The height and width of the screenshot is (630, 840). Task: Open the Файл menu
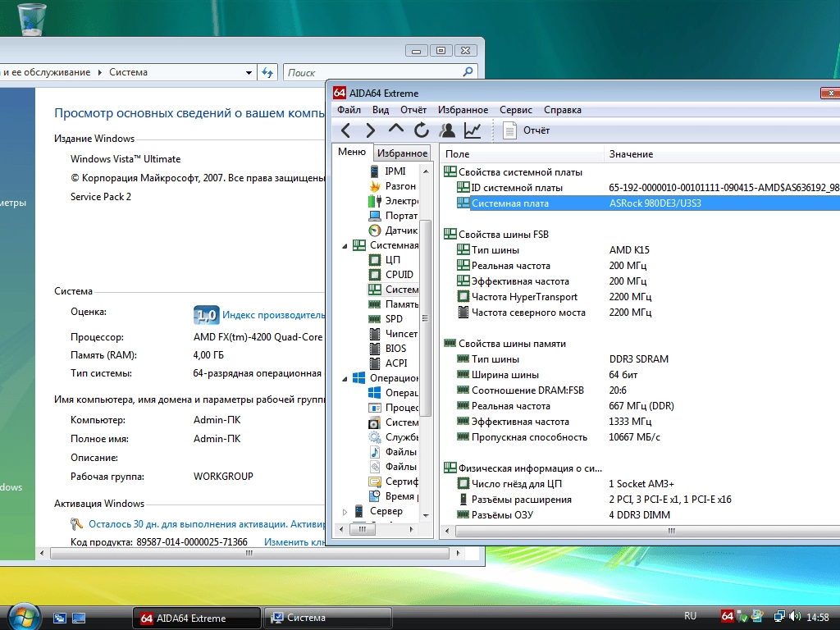tap(349, 110)
